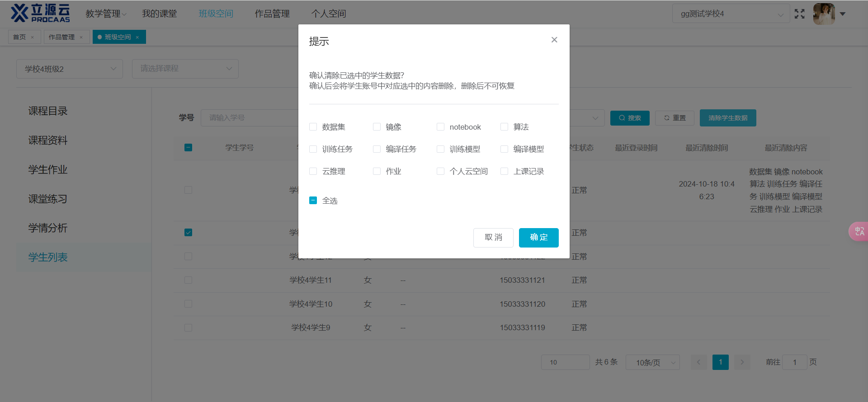The image size is (868, 402).
Task: Click the previous page arrow in pagination
Action: point(698,362)
